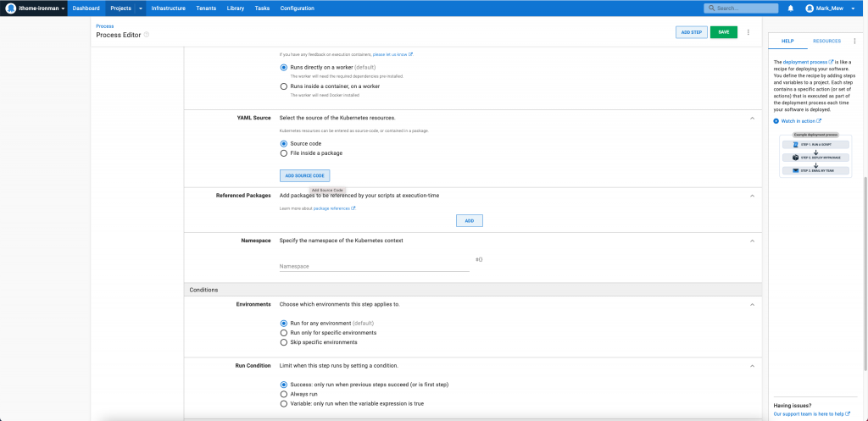Click the search magnifier icon
The image size is (868, 421).
tap(712, 8)
